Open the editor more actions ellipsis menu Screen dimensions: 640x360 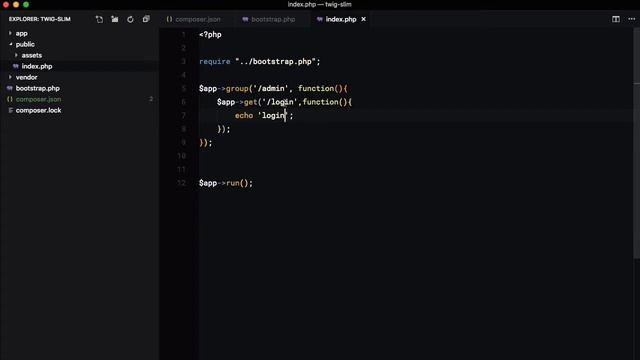coord(631,19)
